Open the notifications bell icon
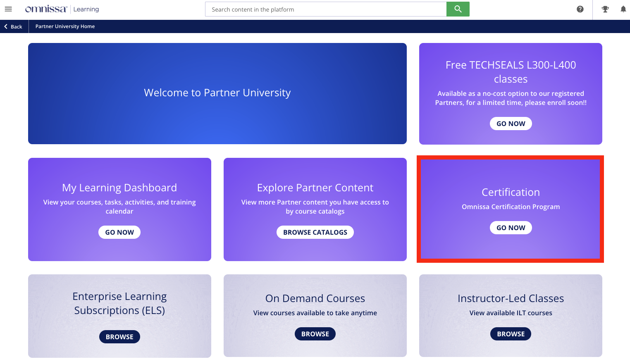The height and width of the screenshot is (364, 630). 623,9
